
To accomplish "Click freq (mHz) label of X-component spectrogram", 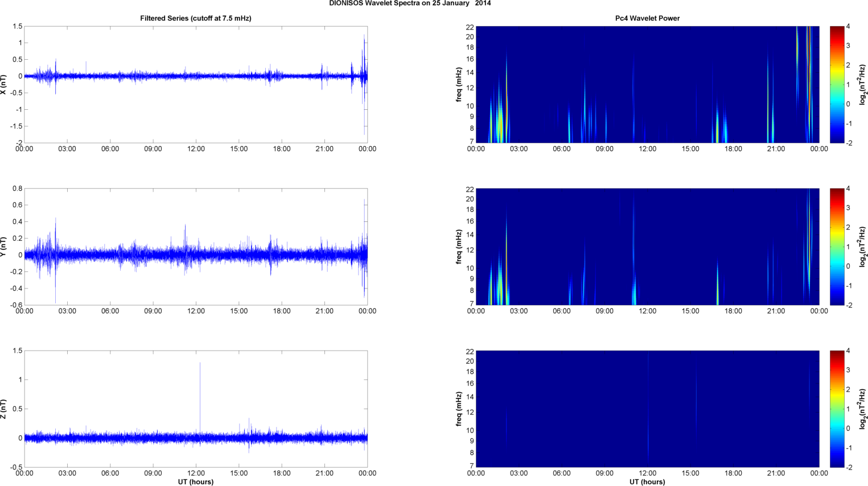I will click(x=459, y=84).
